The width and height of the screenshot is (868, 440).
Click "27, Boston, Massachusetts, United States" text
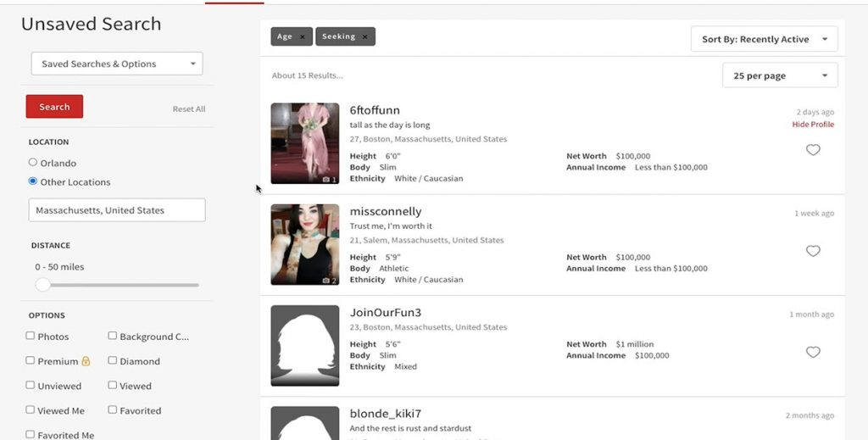(428, 139)
